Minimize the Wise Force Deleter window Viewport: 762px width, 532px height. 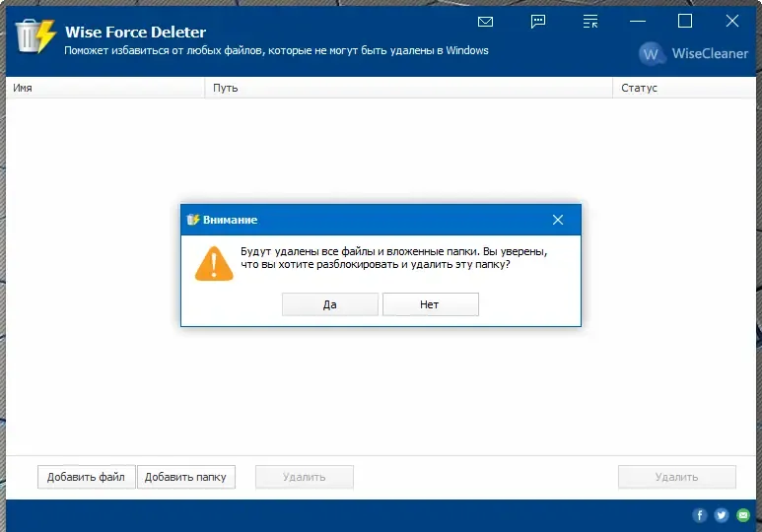coord(637,22)
